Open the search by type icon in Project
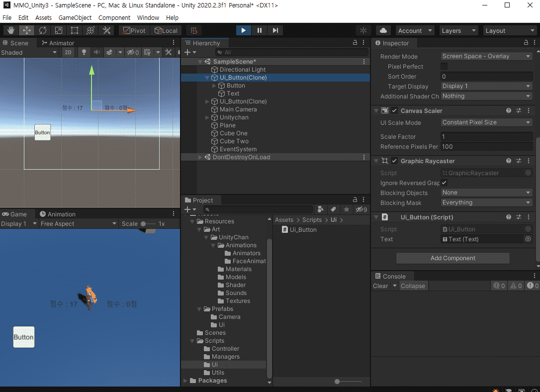This screenshot has height=392, width=540. point(321,209)
